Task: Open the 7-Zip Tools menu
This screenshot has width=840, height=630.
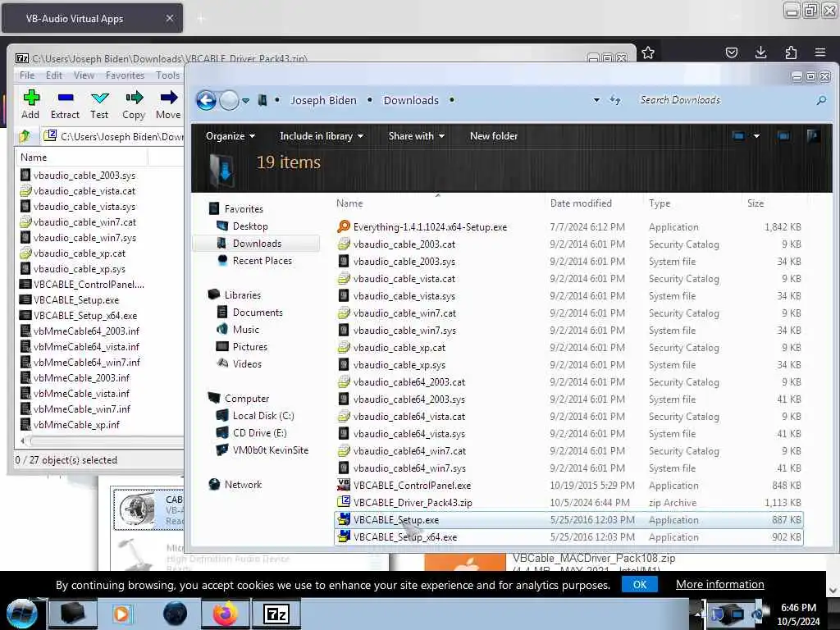Action: pyautogui.click(x=167, y=75)
